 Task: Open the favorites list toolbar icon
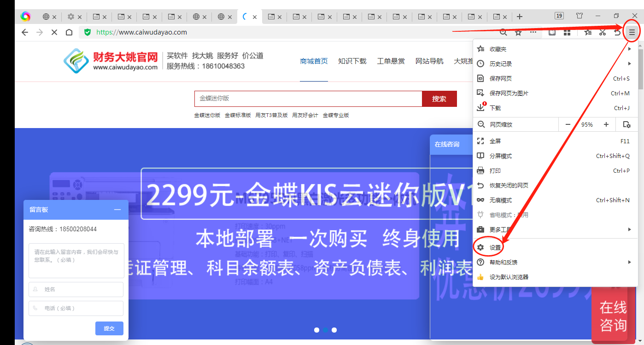click(x=588, y=32)
